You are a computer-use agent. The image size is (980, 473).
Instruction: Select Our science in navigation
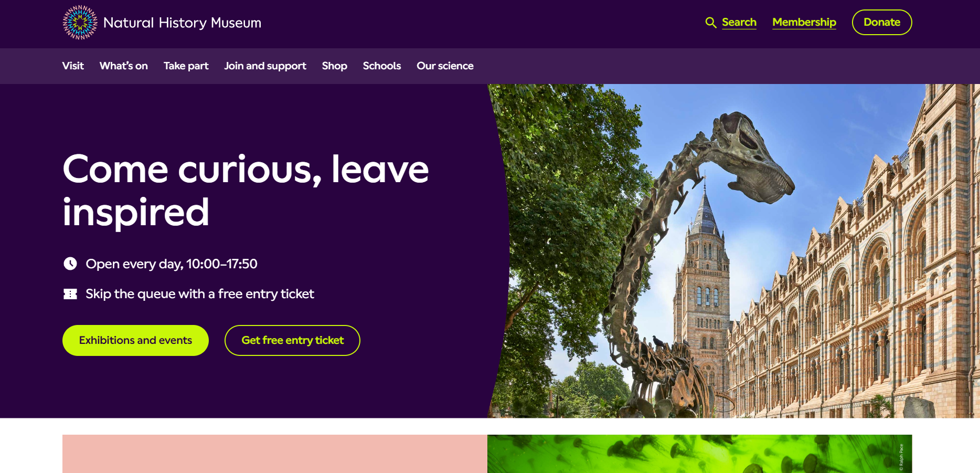click(x=445, y=66)
